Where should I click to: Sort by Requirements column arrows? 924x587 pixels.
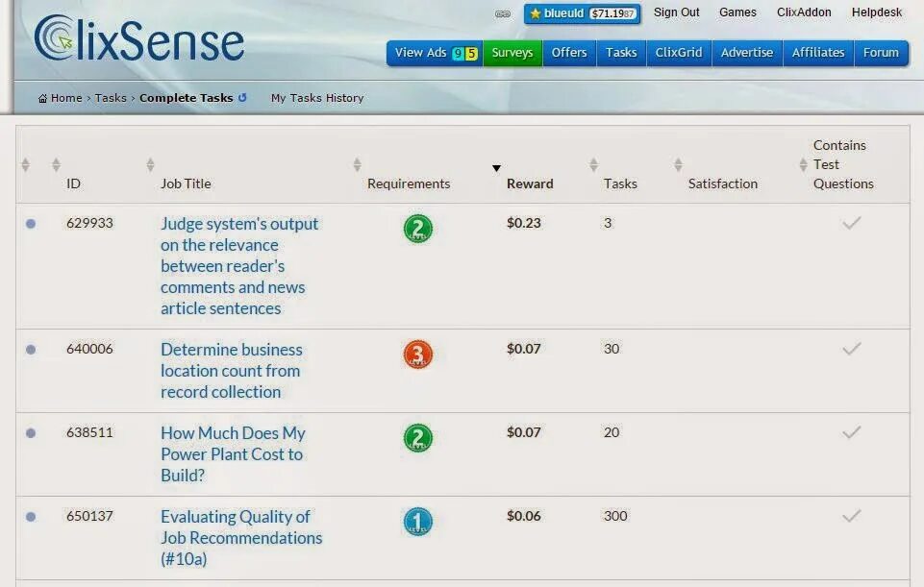357,165
